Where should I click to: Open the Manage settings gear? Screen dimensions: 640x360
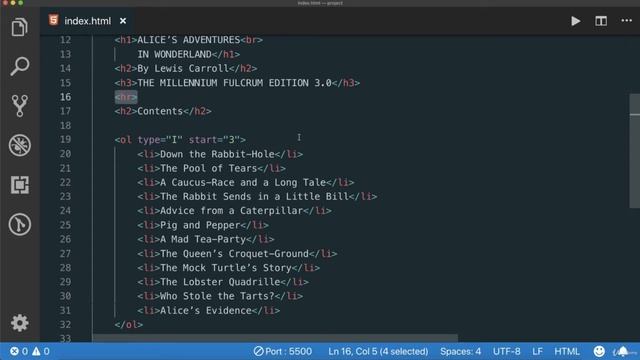tap(20, 323)
